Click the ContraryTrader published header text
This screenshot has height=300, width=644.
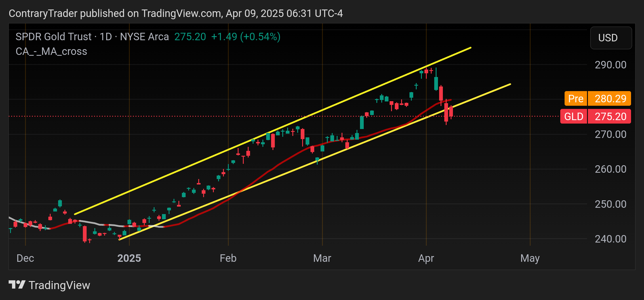click(x=176, y=14)
